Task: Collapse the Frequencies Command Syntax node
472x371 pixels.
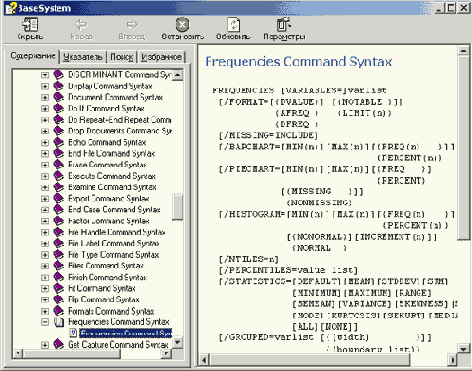Action: 45,322
